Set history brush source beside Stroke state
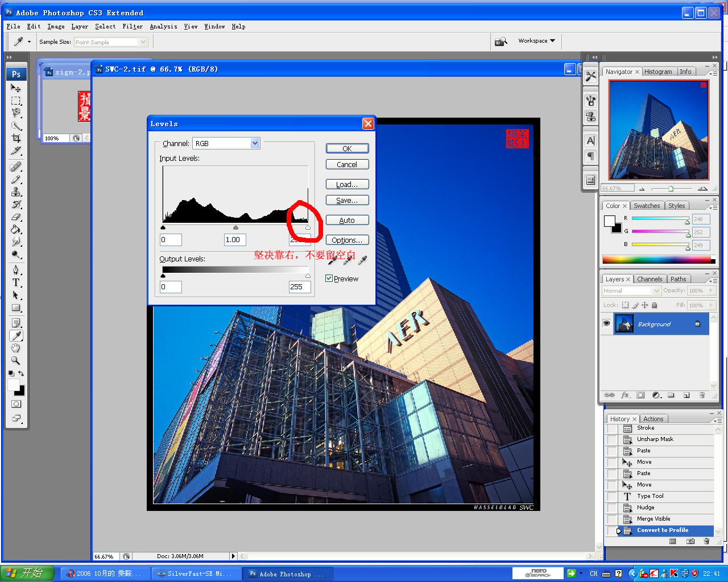 (611, 429)
